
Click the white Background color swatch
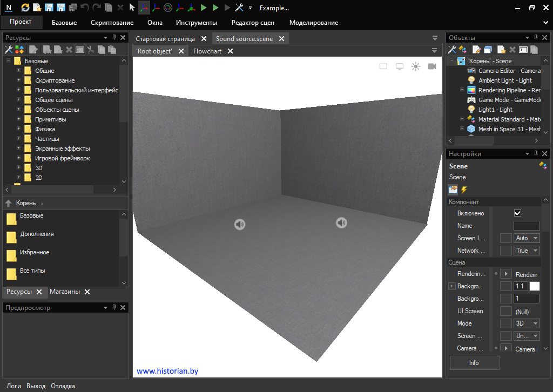tap(535, 286)
